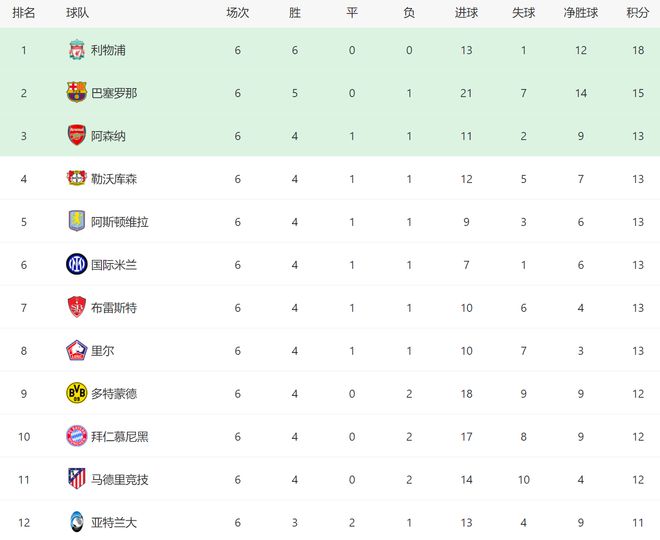The image size is (660, 540).
Task: Select the 多特蒙德 team name
Action: click(x=114, y=394)
